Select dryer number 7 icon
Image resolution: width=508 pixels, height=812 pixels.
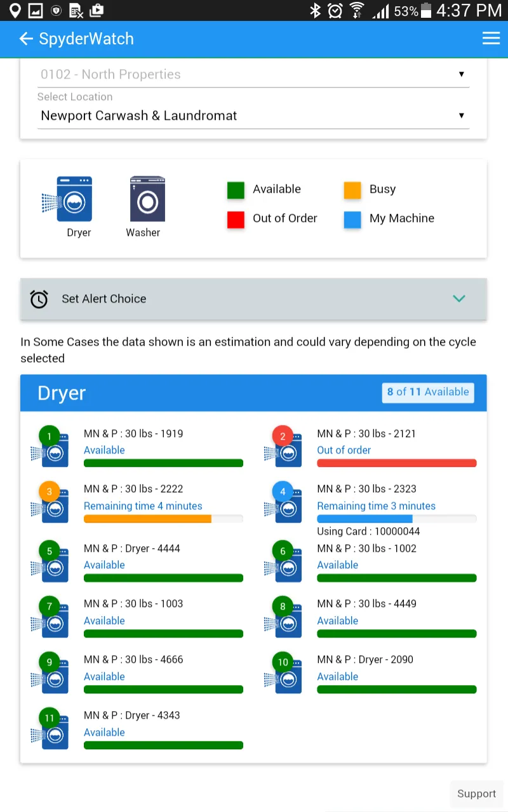pyautogui.click(x=50, y=617)
